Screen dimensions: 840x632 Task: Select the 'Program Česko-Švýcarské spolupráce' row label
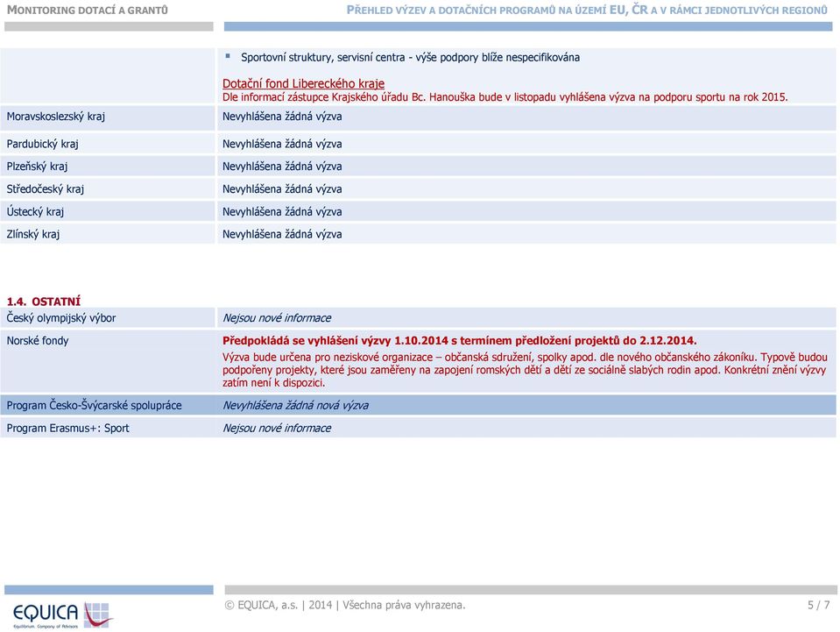94,405
